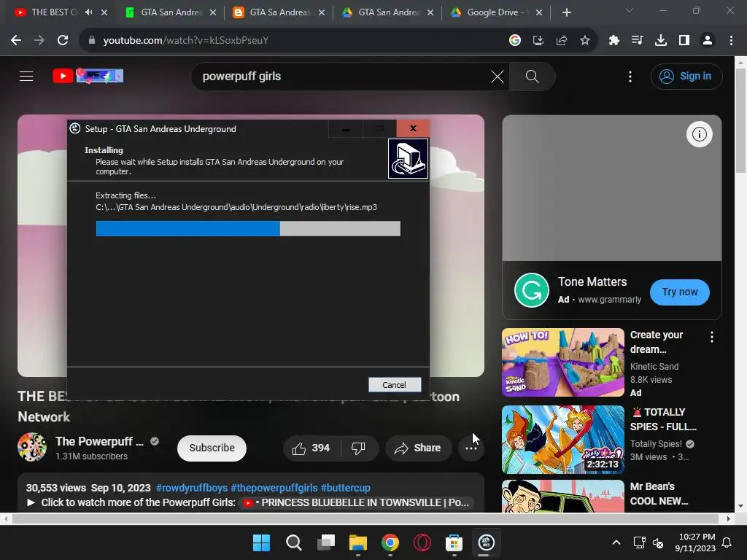The width and height of the screenshot is (747, 560).
Task: Open #rowdyruffboys hashtag link
Action: click(x=192, y=488)
